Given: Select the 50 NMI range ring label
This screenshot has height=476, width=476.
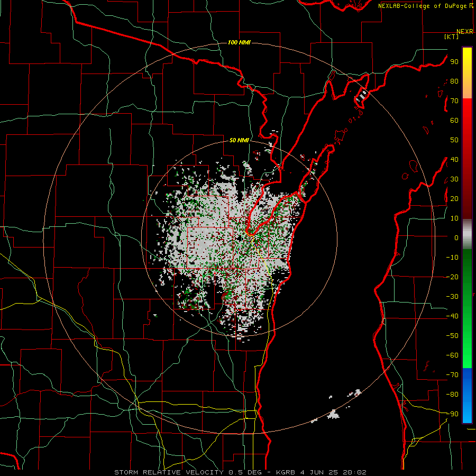Looking at the screenshot, I should (239, 140).
